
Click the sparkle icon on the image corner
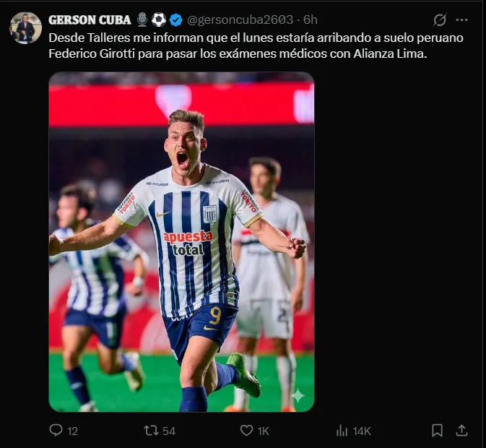point(298,395)
